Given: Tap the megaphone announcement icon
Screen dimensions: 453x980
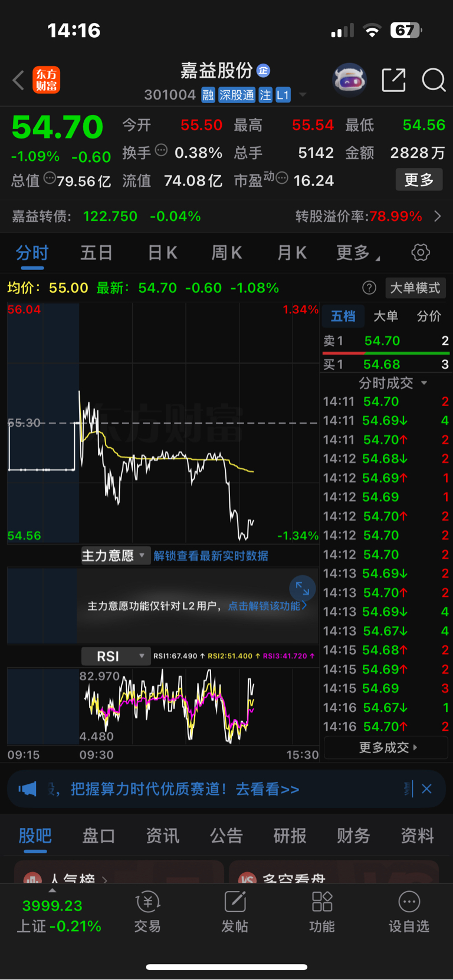Looking at the screenshot, I should click(x=27, y=788).
